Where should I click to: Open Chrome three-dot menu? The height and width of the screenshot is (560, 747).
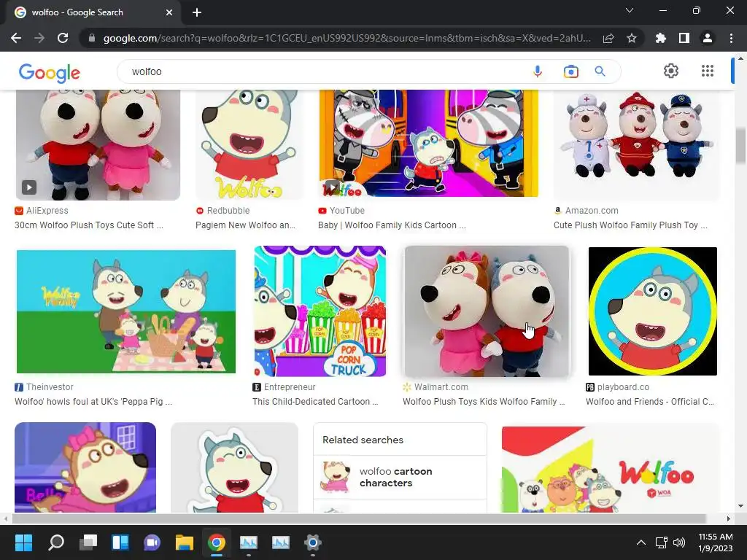point(731,38)
